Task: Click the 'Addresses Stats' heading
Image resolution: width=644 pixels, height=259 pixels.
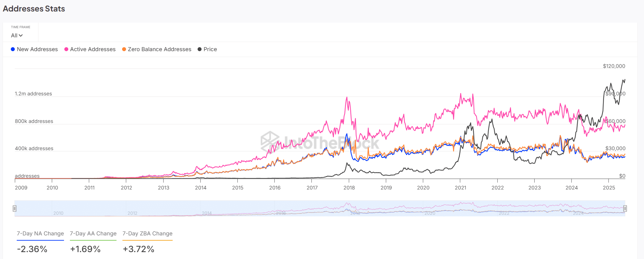Action: tap(34, 9)
